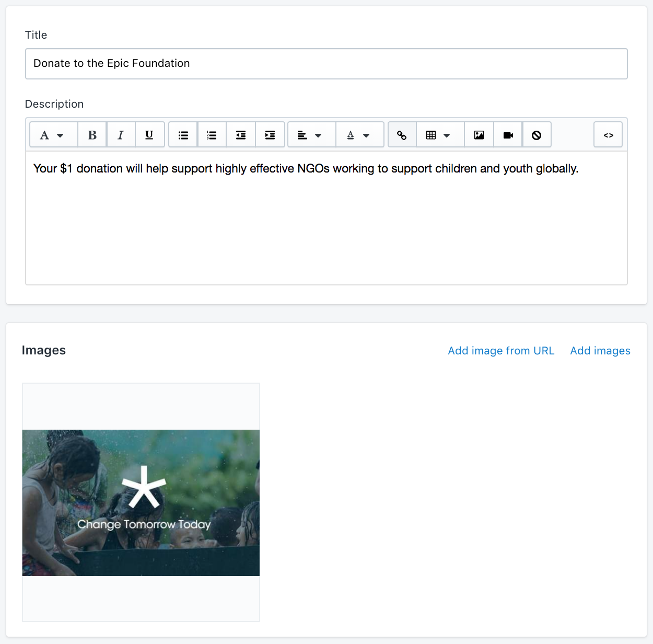
Task: Open the text alignment dropdown
Action: point(311,135)
